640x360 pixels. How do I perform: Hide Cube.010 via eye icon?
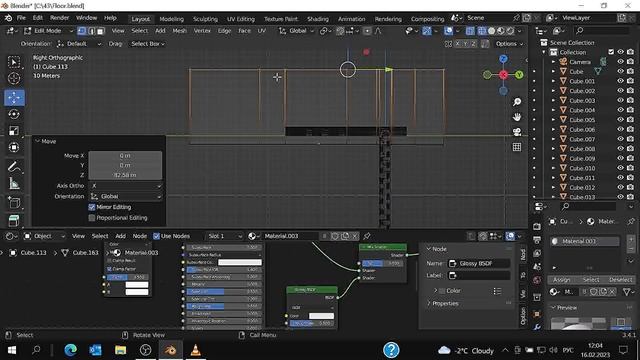[x=620, y=168]
